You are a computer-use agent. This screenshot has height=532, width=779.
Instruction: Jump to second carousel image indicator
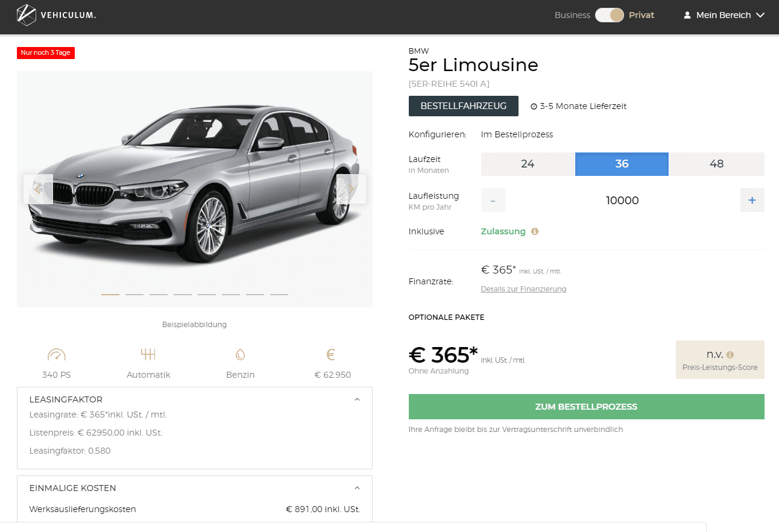(x=134, y=295)
